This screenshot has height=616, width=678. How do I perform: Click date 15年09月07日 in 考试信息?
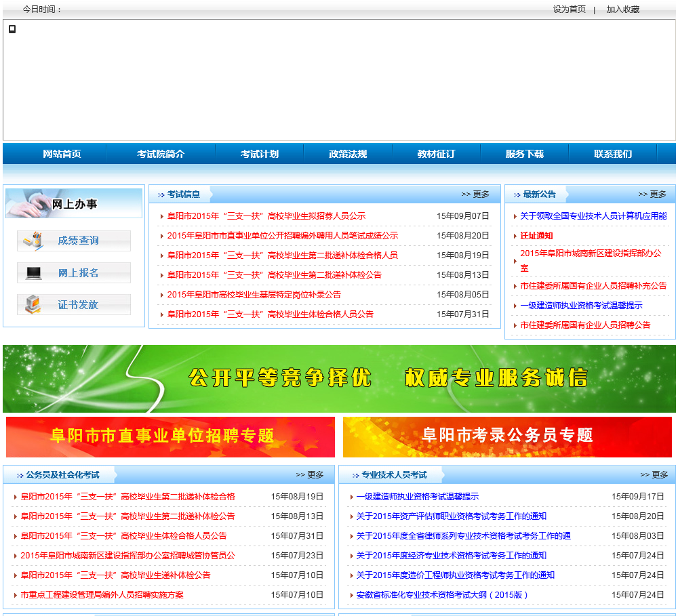462,215
